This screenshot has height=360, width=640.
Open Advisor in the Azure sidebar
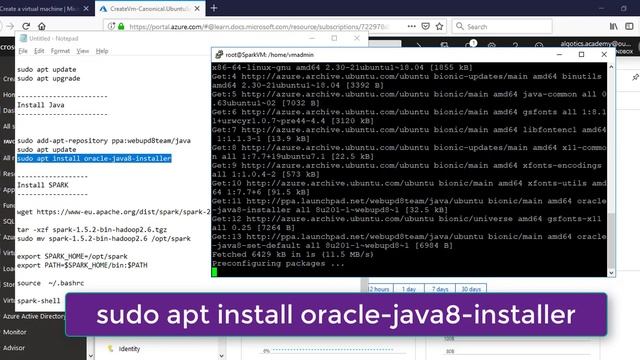[14, 348]
